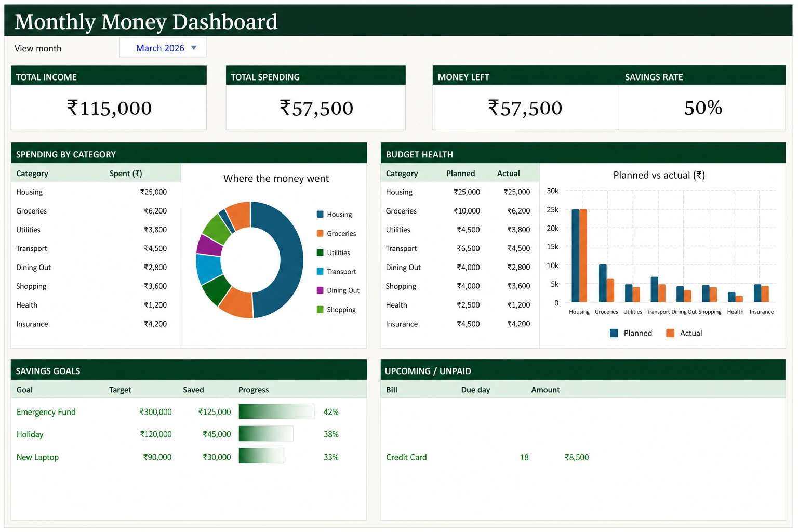The image size is (798, 532).
Task: Select Transport planned cell ₹6,500
Action: pos(468,249)
